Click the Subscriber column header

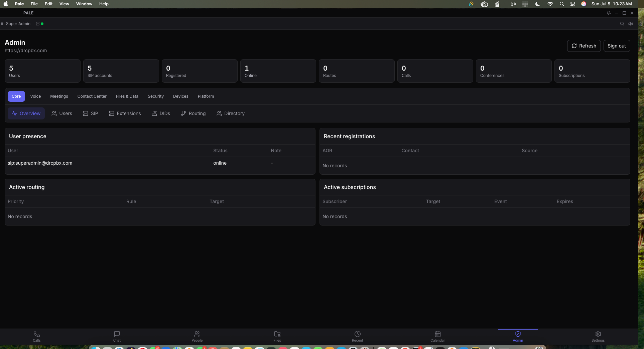[335, 202]
